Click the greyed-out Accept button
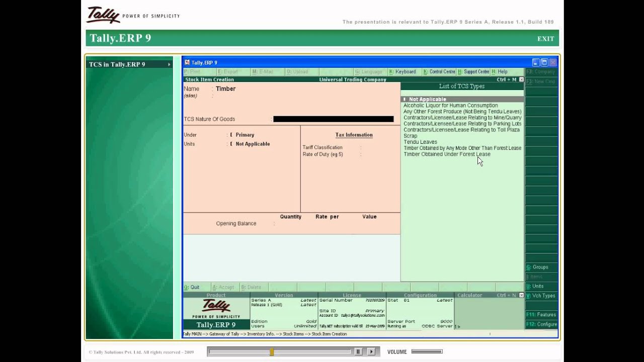 pos(223,287)
